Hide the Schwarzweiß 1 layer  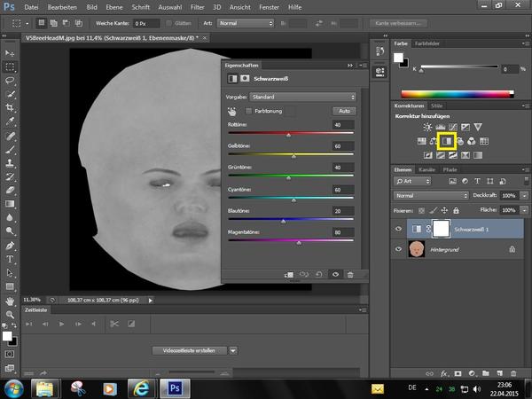coord(400,228)
